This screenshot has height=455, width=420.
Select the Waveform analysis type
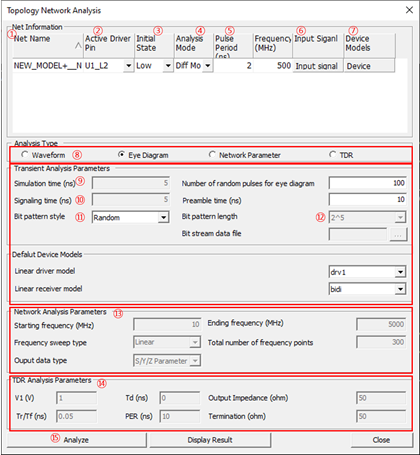click(25, 155)
